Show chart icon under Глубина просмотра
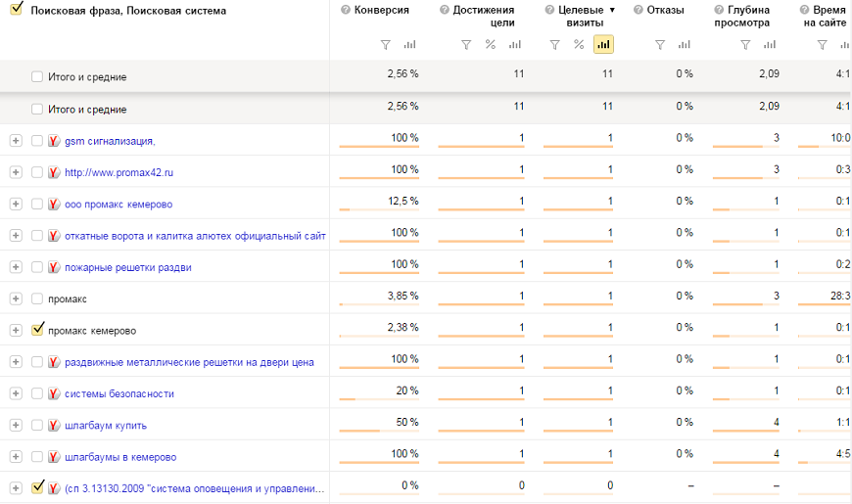Screen dimensions: 852x504 [770, 45]
